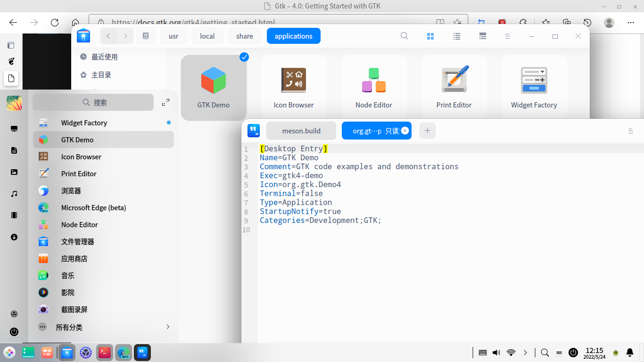Launch Widget Factory from the launcher list
This screenshot has height=362, width=644.
click(103, 123)
